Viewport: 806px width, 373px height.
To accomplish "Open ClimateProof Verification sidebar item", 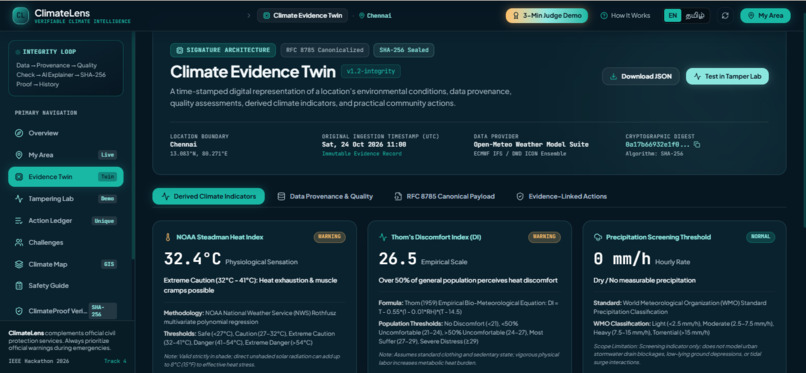I will 66,311.
